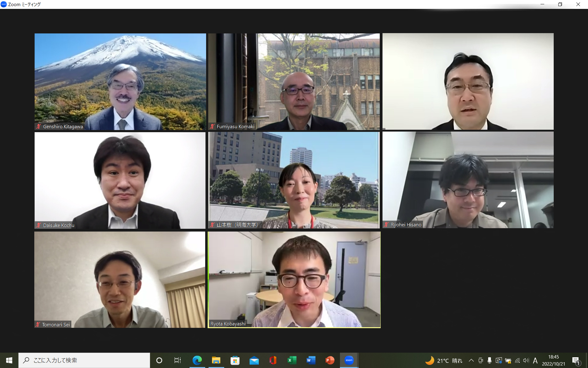This screenshot has height=368, width=588.
Task: Click the Fumiyasu Komaki name label
Action: coord(236,126)
